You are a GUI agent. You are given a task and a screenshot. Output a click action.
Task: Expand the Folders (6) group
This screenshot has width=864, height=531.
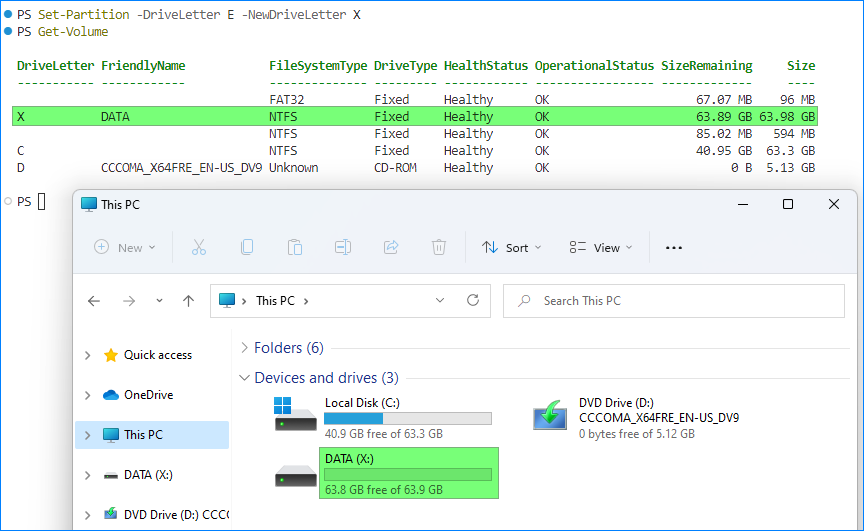244,348
